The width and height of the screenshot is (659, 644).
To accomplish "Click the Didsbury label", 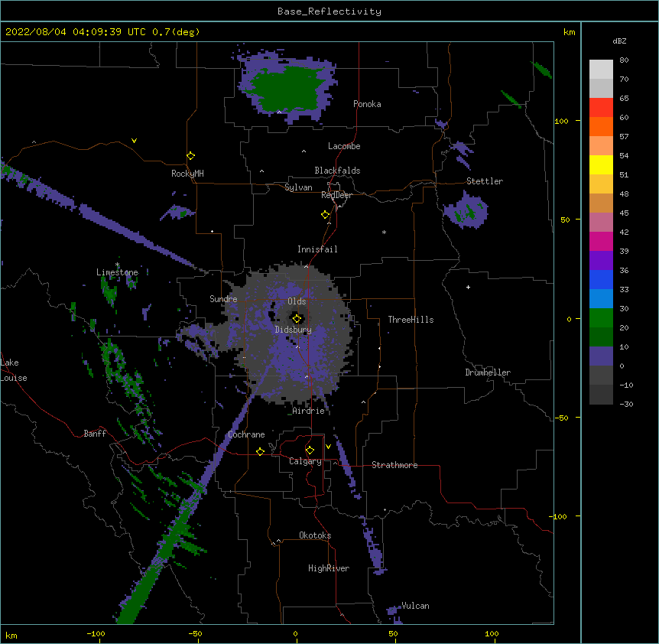I will [293, 330].
